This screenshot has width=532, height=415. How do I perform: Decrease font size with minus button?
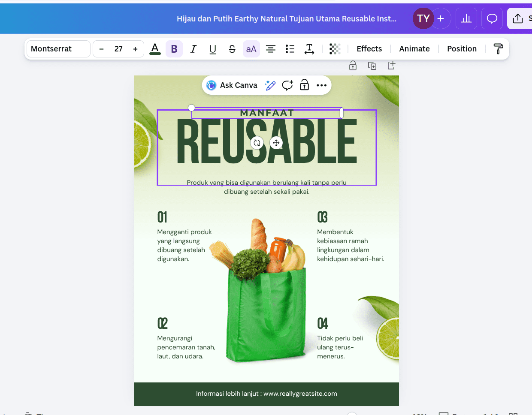pos(102,49)
